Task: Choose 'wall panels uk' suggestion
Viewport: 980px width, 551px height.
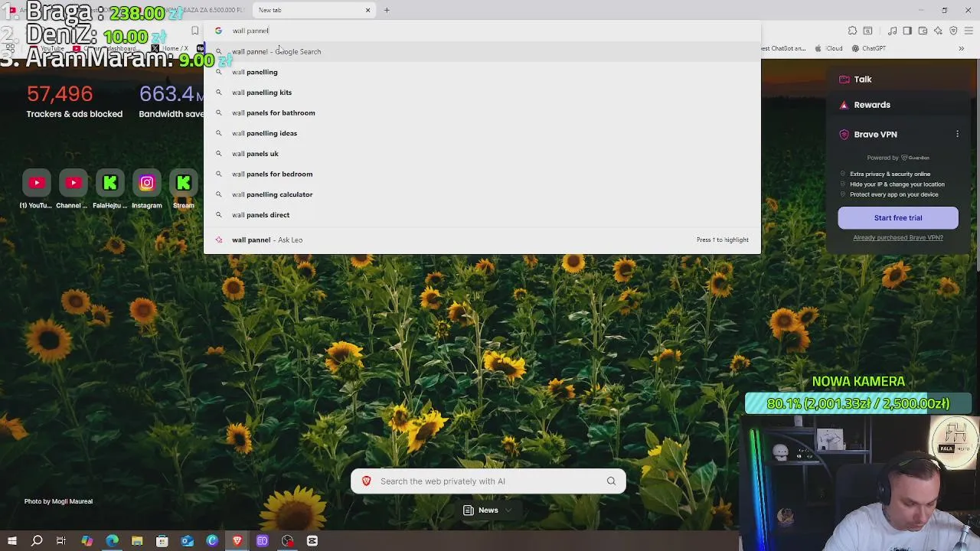Action: point(482,154)
